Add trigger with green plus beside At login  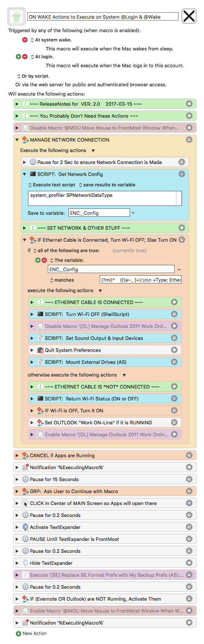tap(18, 57)
